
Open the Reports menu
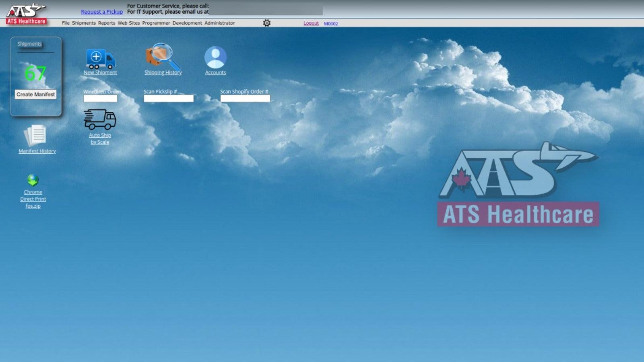[x=106, y=23]
